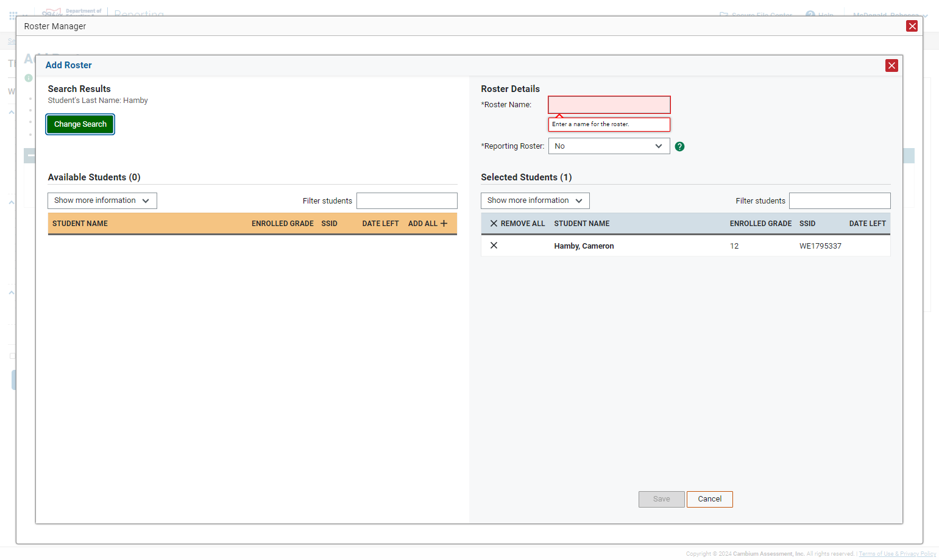This screenshot has width=939, height=560.
Task: Open the Reporting Roster dropdown
Action: (x=609, y=146)
